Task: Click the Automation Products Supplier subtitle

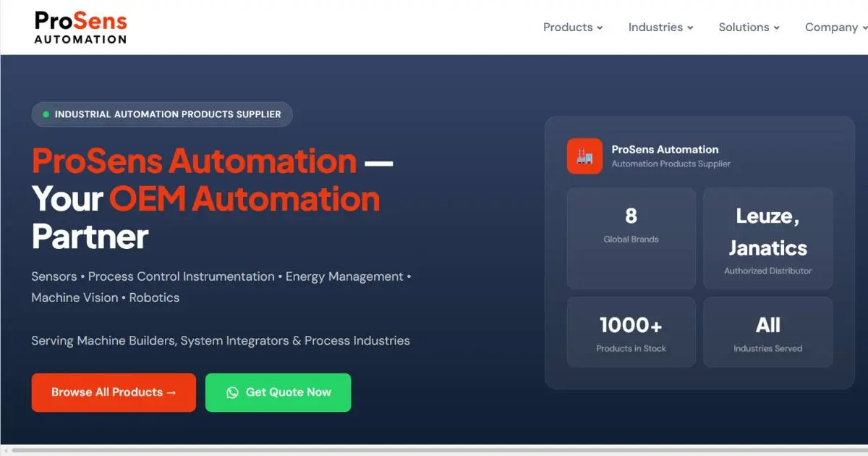Action: pyautogui.click(x=671, y=164)
